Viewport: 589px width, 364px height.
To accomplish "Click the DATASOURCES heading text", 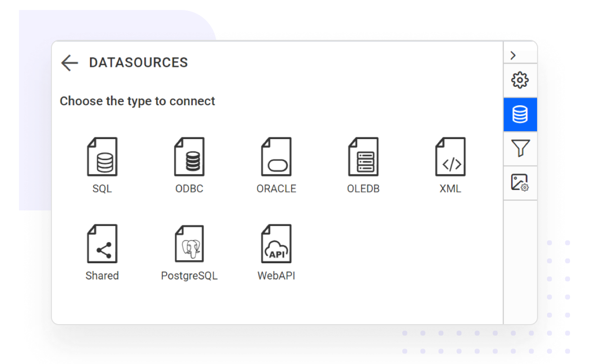I will [x=138, y=63].
